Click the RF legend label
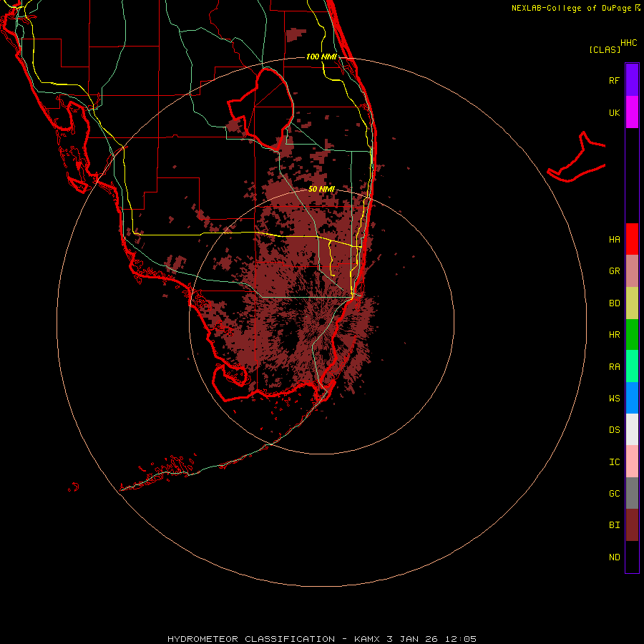Screen dimensions: 644x644 614,80
